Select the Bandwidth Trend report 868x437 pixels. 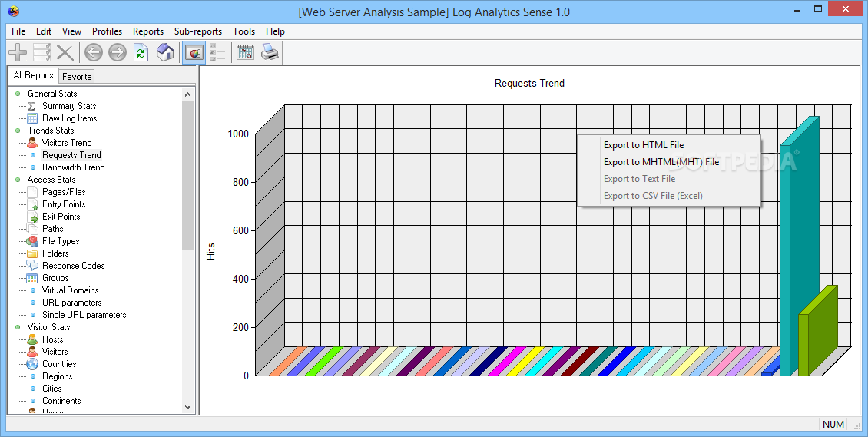pos(73,167)
